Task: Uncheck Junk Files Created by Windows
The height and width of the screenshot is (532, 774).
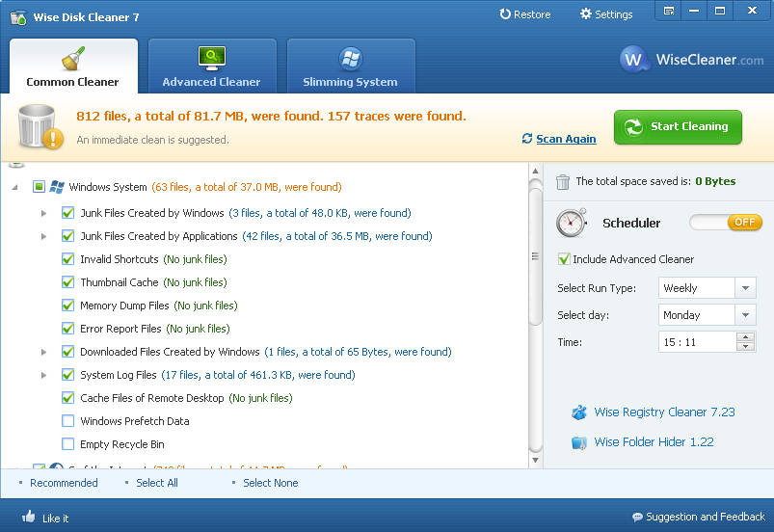Action: pos(68,213)
